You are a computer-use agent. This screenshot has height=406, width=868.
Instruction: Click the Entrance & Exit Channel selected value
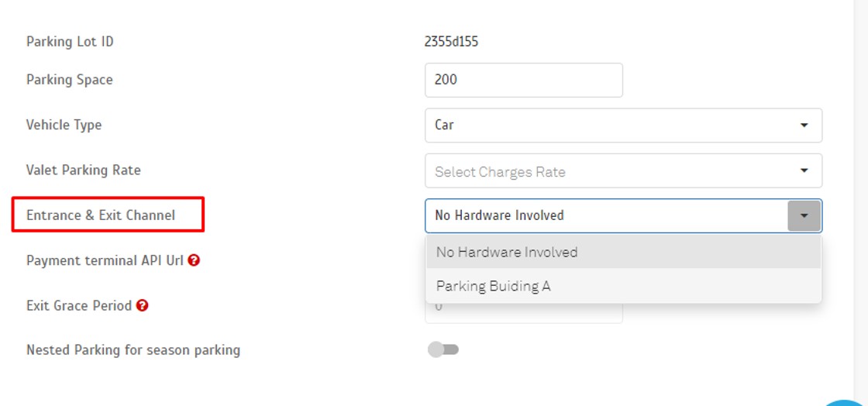tap(499, 215)
